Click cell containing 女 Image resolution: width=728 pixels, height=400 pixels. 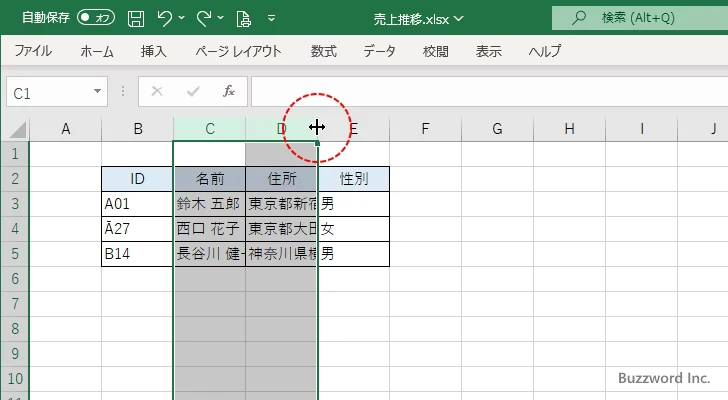pos(354,229)
